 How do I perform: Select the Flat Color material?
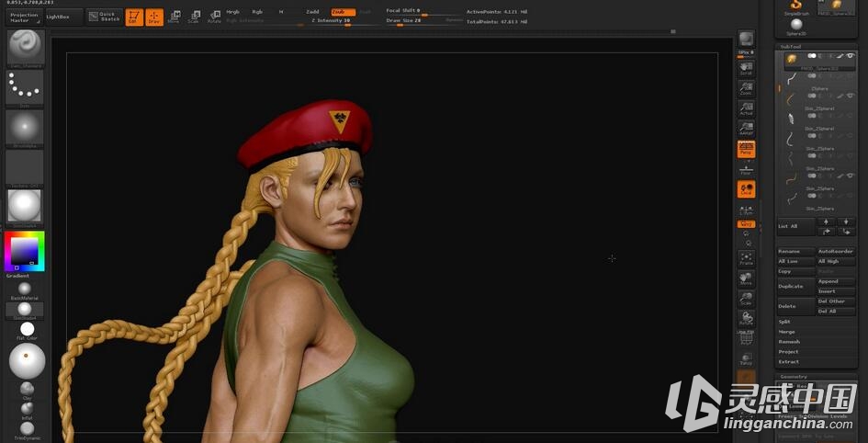click(28, 331)
